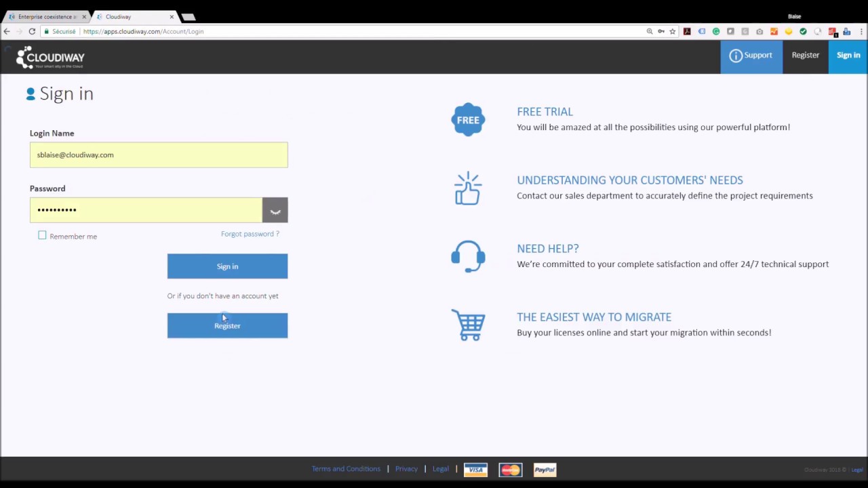The width and height of the screenshot is (868, 488).
Task: Open the green checkmark extension
Action: point(803,31)
